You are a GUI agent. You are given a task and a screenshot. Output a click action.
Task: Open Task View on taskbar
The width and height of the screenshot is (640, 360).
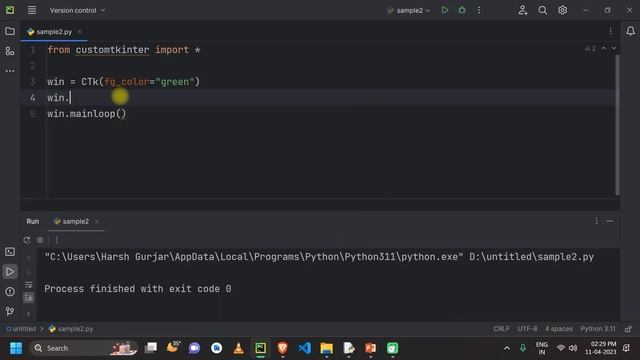(x=151, y=348)
